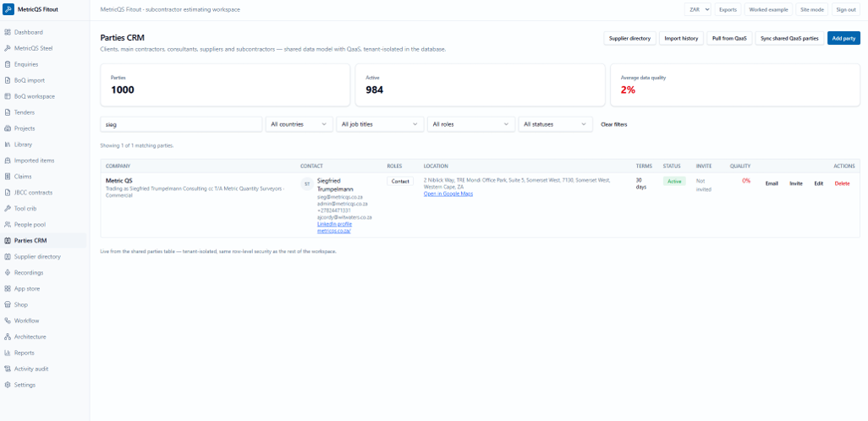Screen dimensions: 868x421
Task: Clear filters on the parties list
Action: click(614, 124)
